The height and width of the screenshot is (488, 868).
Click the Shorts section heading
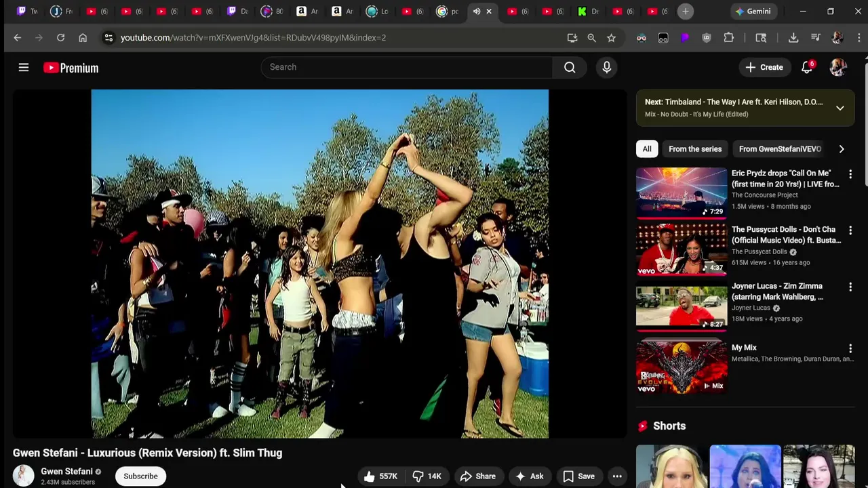point(669,426)
